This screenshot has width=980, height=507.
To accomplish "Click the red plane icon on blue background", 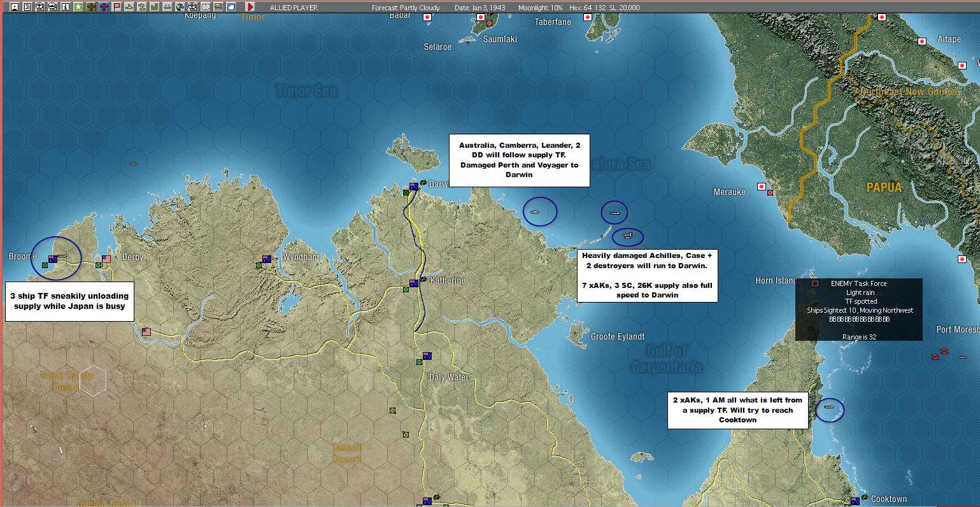I will (x=103, y=7).
